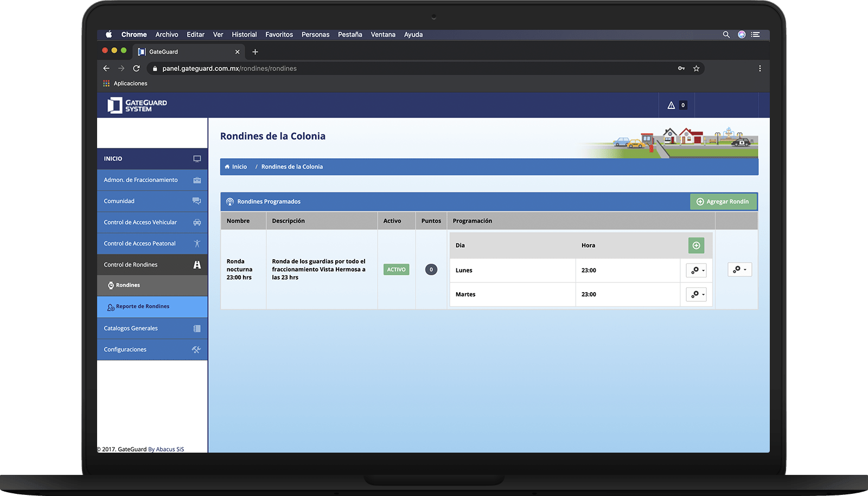Screen dimensions: 868x496
Task: Expand Control de Rondines sidebar menu
Action: point(152,265)
